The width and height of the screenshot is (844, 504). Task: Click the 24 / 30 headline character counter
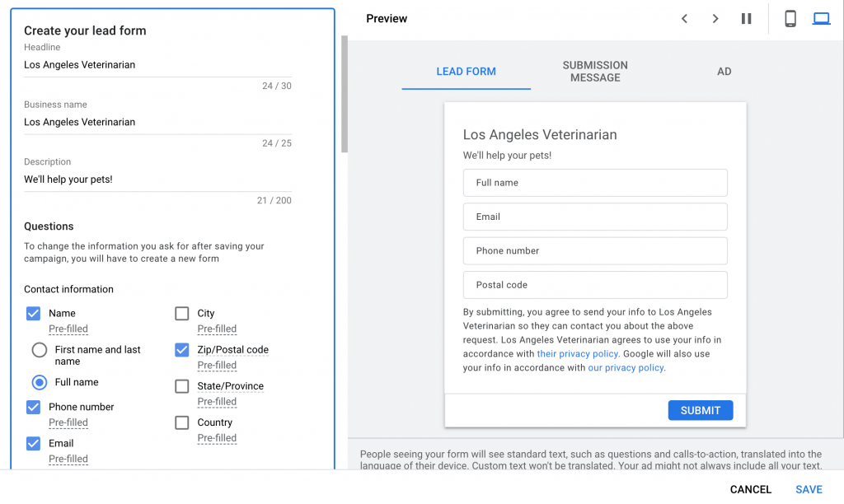point(277,86)
